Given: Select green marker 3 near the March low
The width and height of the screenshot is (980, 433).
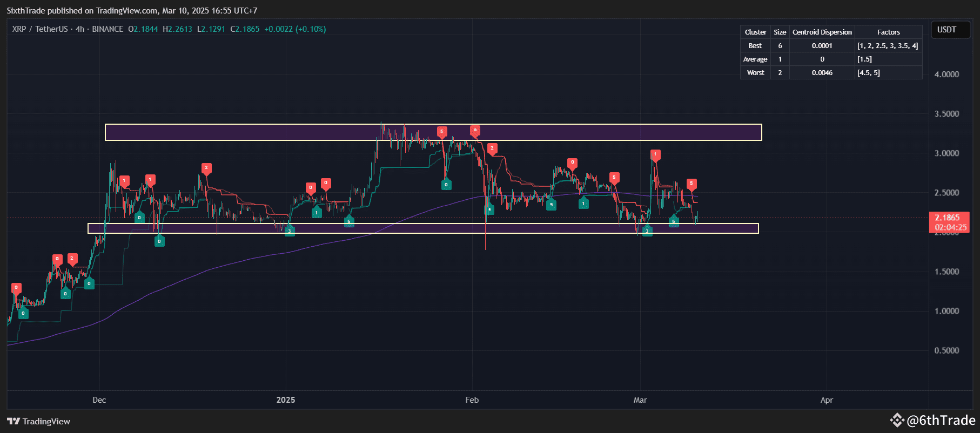Looking at the screenshot, I should [647, 231].
